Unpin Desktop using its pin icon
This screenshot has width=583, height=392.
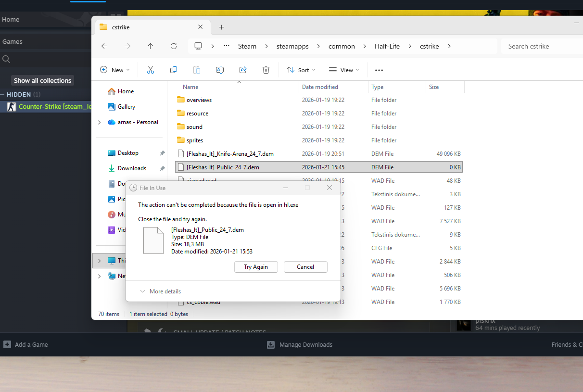coord(162,153)
